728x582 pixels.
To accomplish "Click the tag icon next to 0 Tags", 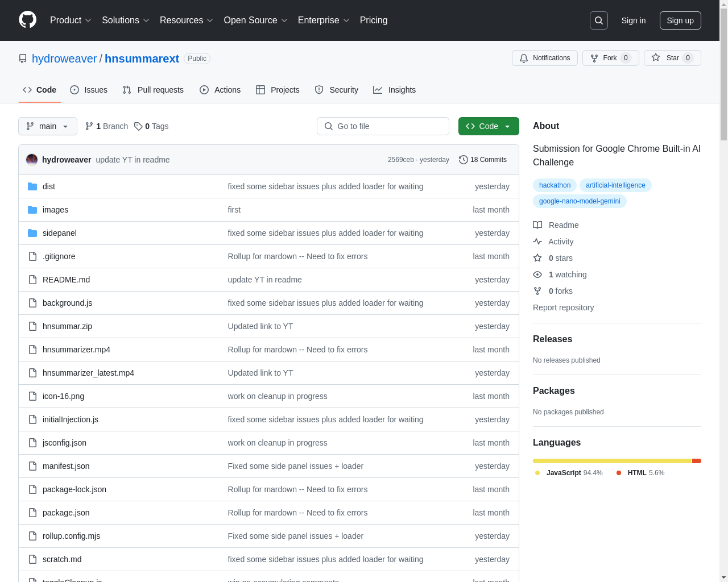I will point(138,126).
